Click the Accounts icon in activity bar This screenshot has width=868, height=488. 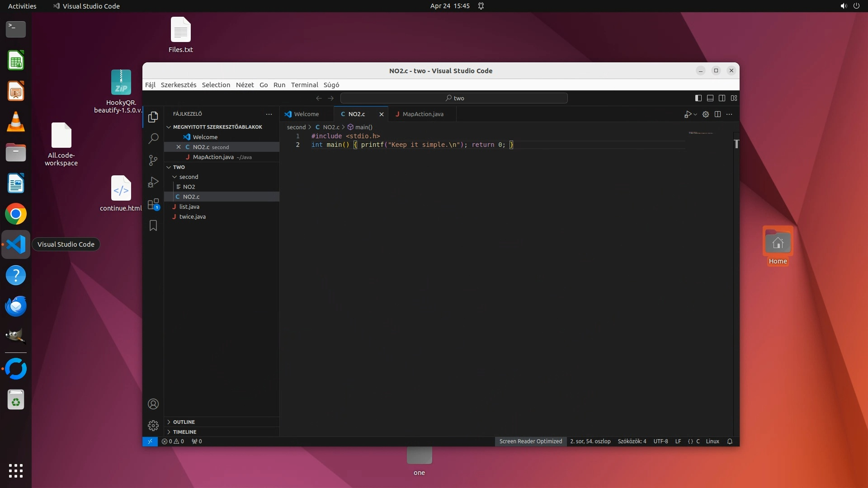pyautogui.click(x=153, y=404)
